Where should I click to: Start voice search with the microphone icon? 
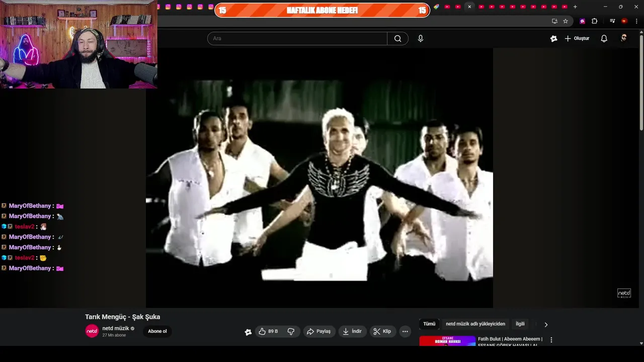coord(421,39)
